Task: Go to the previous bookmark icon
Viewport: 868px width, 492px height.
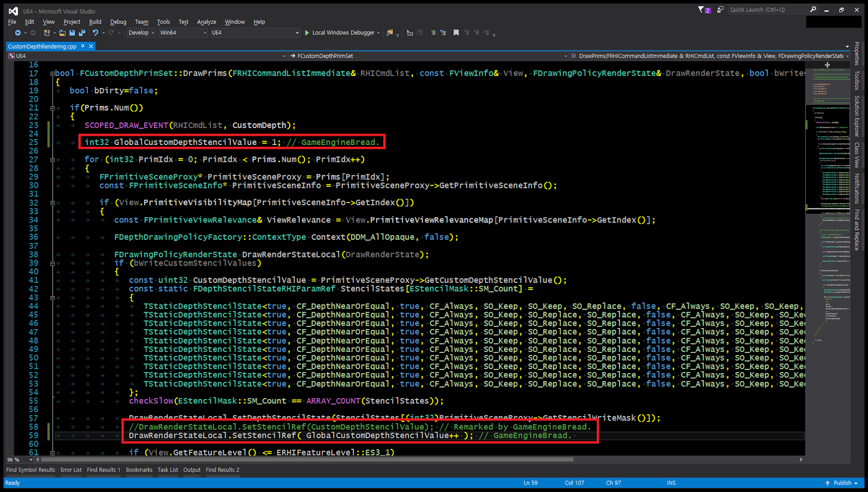Action: (x=467, y=33)
